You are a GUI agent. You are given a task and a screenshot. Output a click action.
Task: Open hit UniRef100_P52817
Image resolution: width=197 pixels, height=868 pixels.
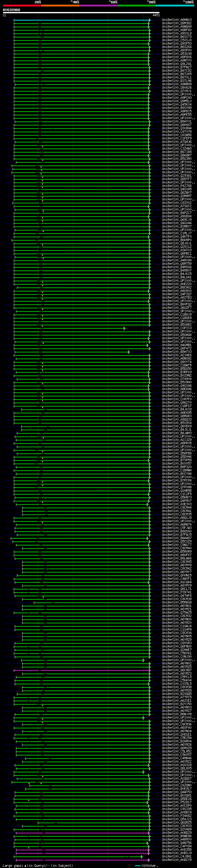tap(177, 802)
